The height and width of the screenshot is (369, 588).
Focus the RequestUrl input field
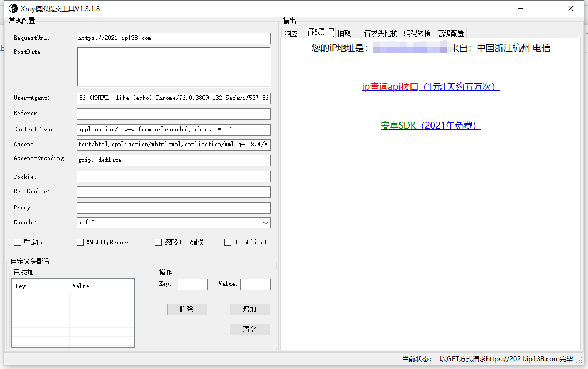173,38
